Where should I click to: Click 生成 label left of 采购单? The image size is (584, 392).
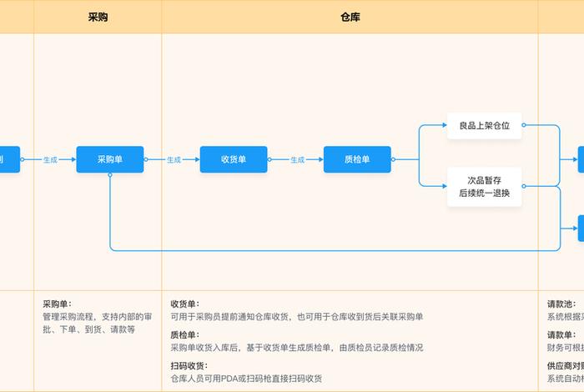point(50,159)
